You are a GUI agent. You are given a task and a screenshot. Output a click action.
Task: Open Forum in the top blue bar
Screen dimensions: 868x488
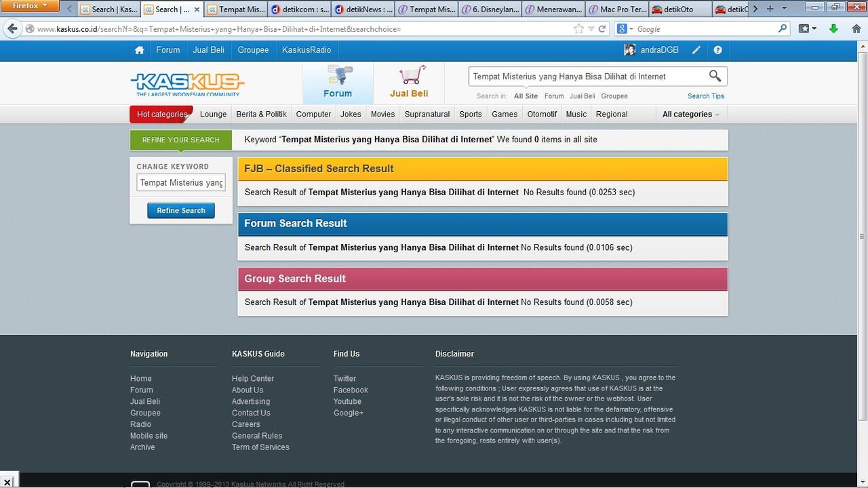click(x=168, y=50)
